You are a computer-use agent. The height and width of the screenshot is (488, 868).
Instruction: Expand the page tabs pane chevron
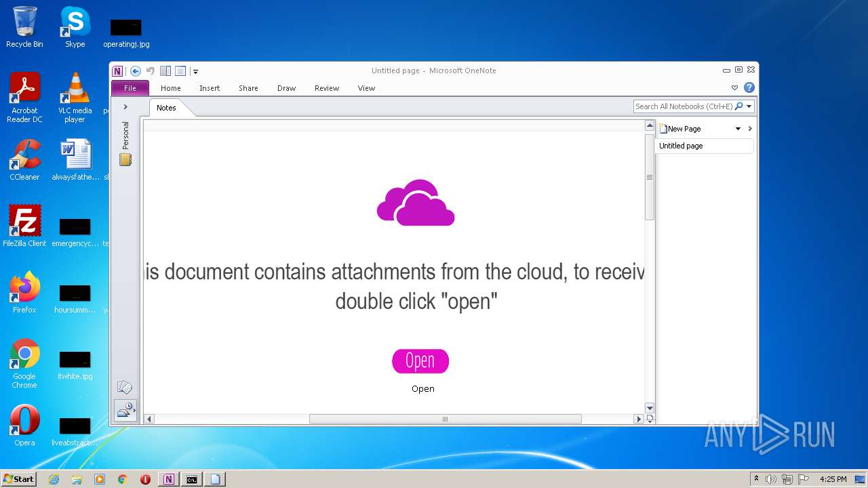[750, 129]
